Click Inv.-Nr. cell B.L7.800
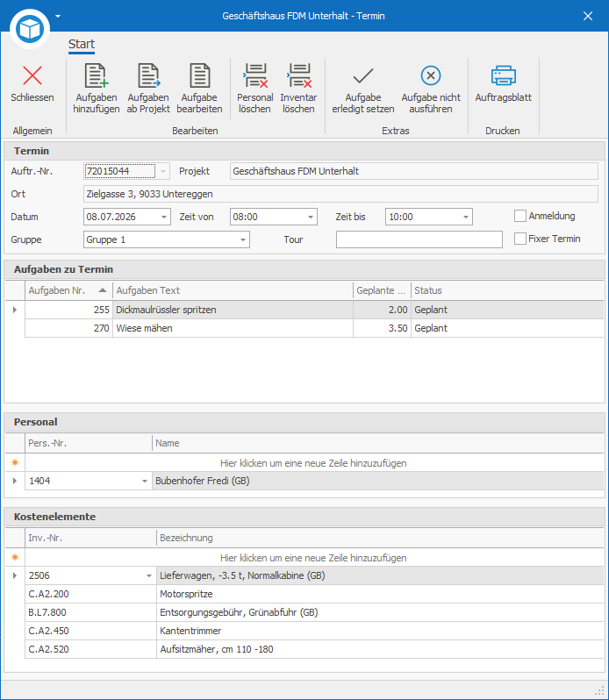Screen dimensions: 609x700 90,612
